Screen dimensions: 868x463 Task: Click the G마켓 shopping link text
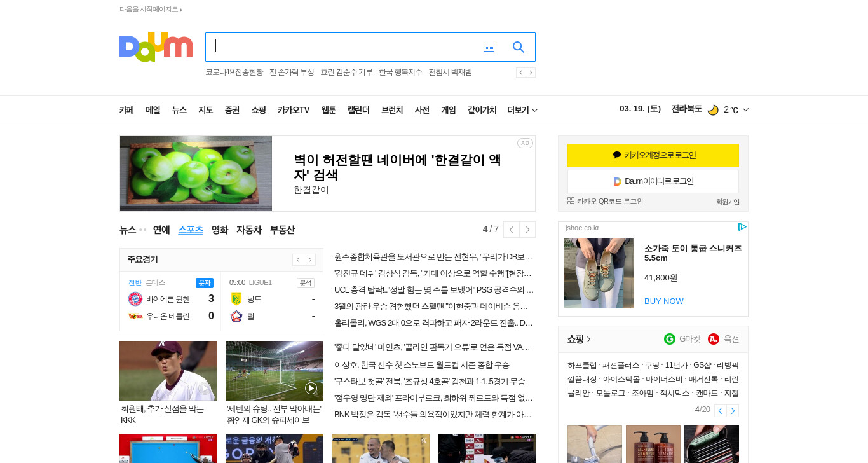[690, 339]
